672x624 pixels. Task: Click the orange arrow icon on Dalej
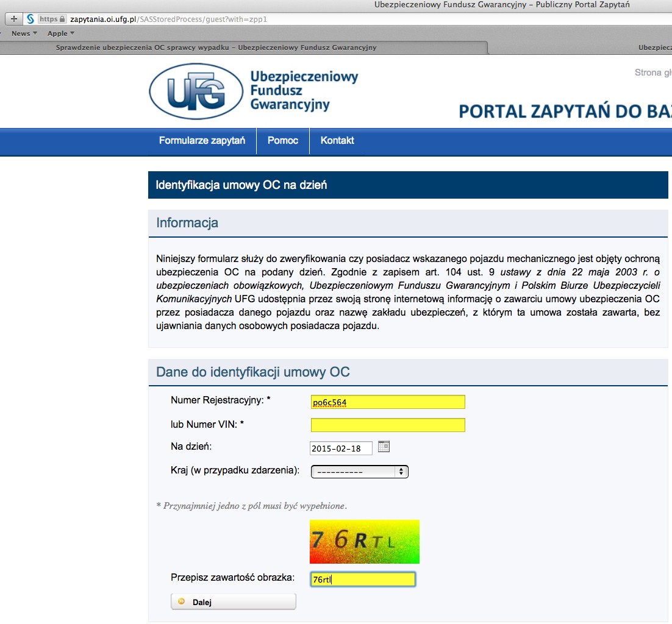[182, 602]
